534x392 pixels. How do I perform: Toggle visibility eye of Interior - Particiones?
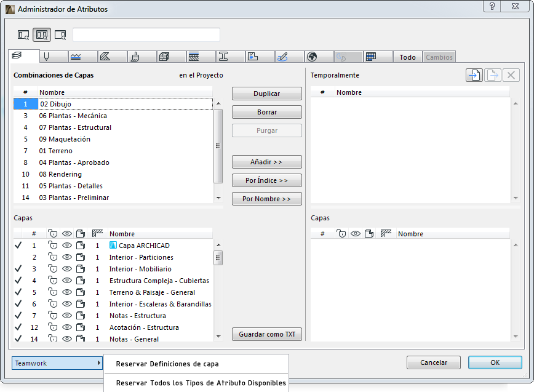pyautogui.click(x=67, y=257)
